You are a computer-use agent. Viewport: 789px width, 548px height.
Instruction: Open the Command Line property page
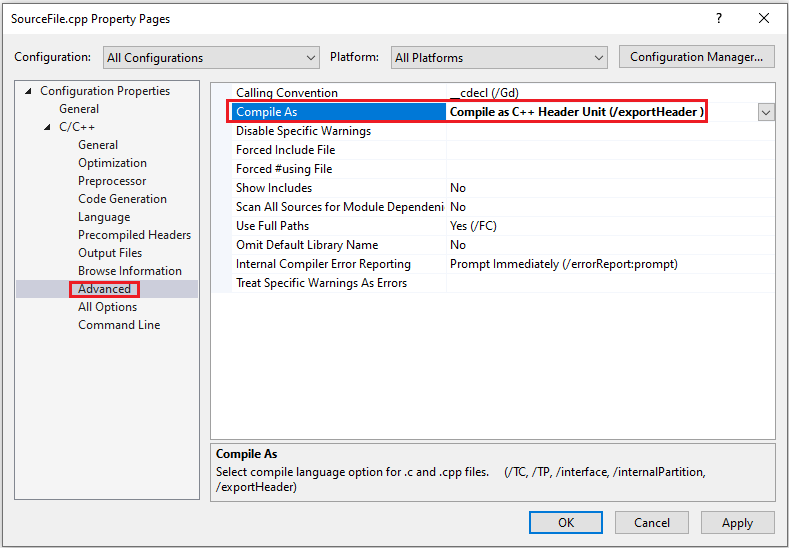tap(119, 325)
